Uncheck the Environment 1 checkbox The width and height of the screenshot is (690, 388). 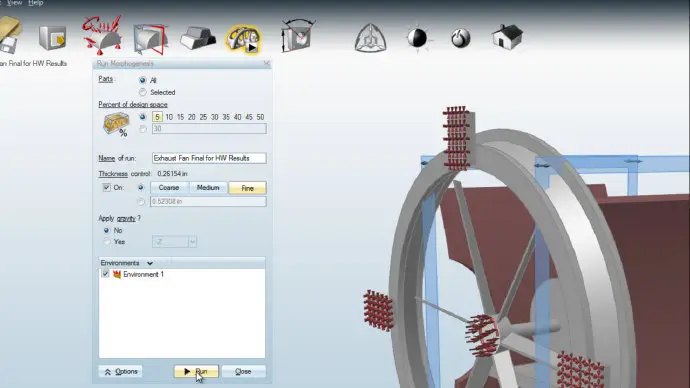tap(105, 274)
